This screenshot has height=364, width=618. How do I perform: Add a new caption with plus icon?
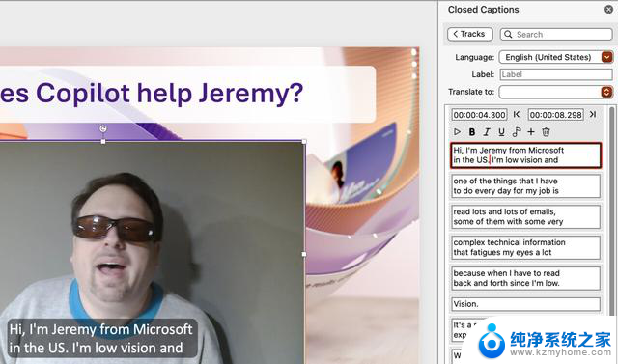coord(531,132)
